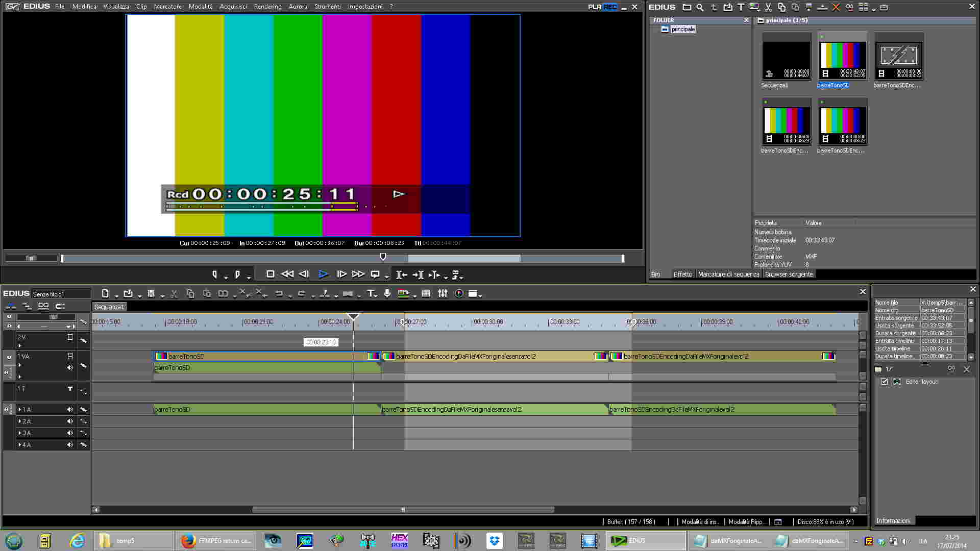Toggle the Editor layout checkbox
980x551 pixels.
point(885,382)
